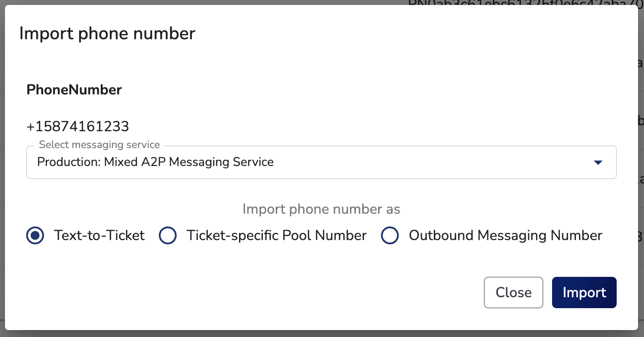Expand the messaging service dropdown arrow
The height and width of the screenshot is (337, 644).
click(x=598, y=163)
